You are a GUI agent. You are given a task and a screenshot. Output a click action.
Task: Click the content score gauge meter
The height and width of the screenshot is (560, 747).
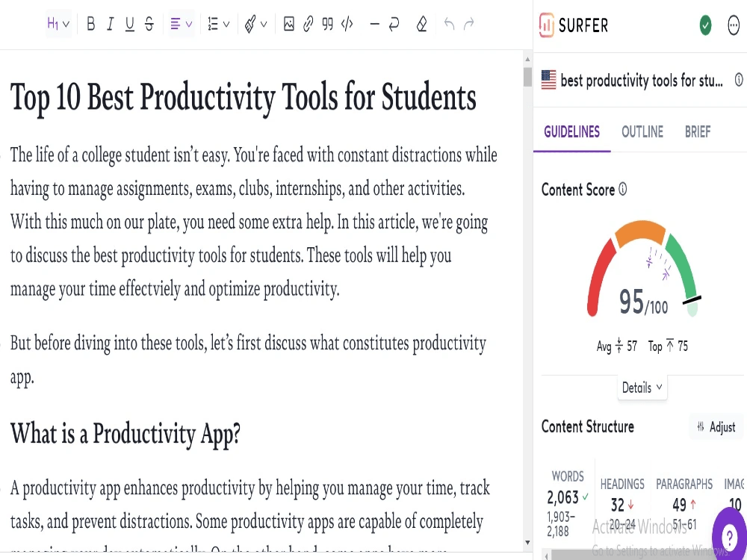[x=642, y=268]
